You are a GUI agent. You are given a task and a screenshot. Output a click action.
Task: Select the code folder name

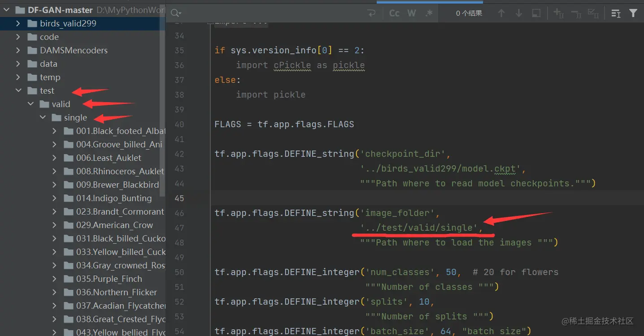[x=49, y=37]
